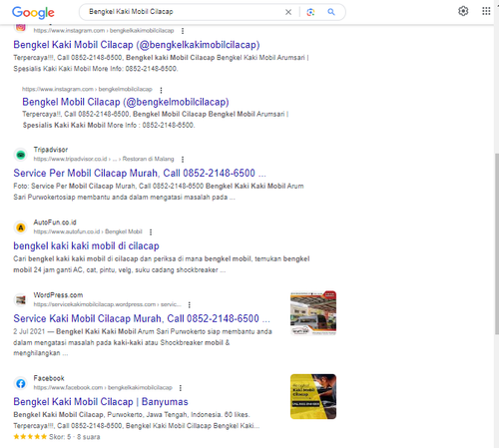Open Bengkel Kaki Mobil Cilacap (@bengkelkakimobilcilacap) link
This screenshot has width=499, height=448.
137,45
